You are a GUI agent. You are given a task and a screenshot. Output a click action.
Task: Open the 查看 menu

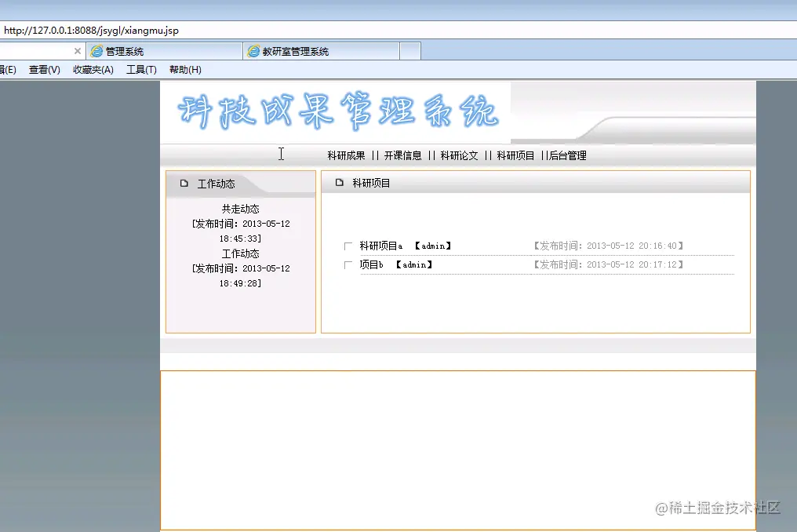pyautogui.click(x=42, y=69)
